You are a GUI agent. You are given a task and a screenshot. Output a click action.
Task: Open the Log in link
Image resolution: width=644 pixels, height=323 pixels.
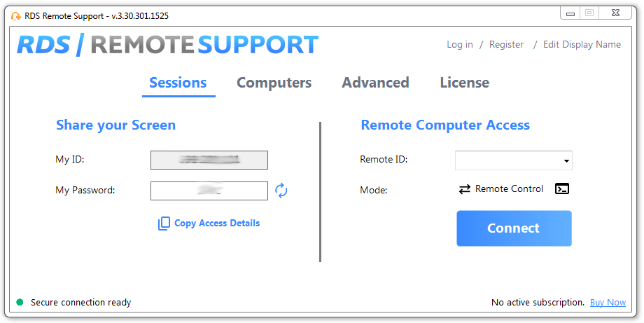point(459,44)
